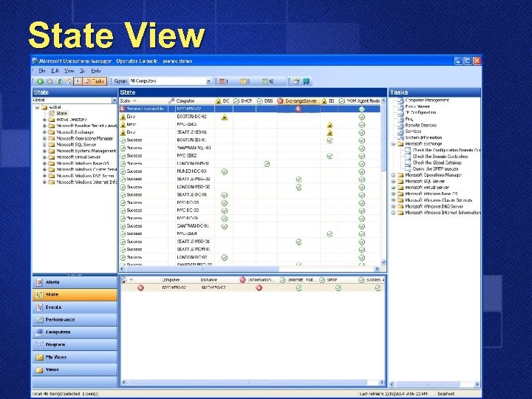Expand the Active Directory folder
The image size is (532, 399).
click(44, 120)
